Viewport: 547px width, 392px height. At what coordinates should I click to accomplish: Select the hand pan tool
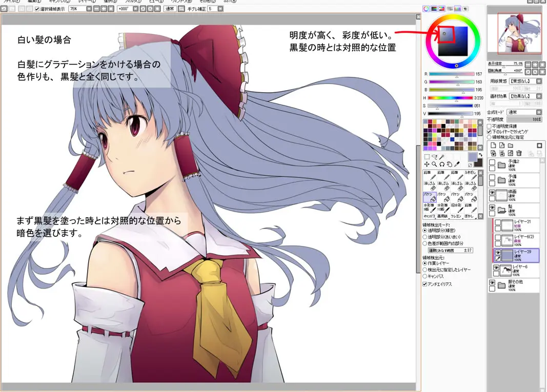click(x=449, y=164)
